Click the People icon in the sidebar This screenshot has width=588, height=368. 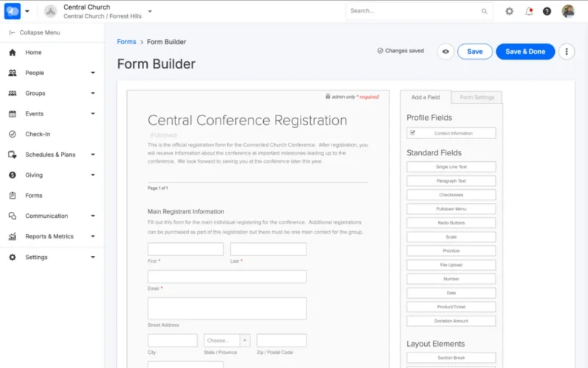[12, 72]
